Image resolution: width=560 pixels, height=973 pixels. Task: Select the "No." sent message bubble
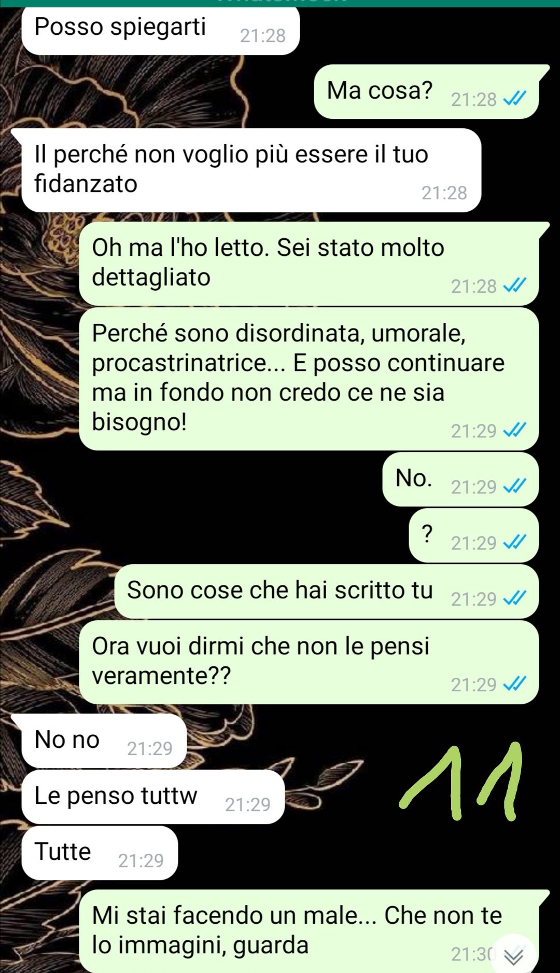point(460,479)
